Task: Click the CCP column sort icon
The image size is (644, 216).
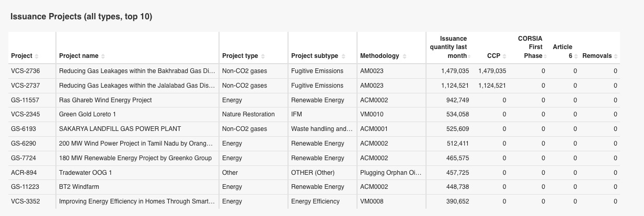Action: (x=505, y=56)
